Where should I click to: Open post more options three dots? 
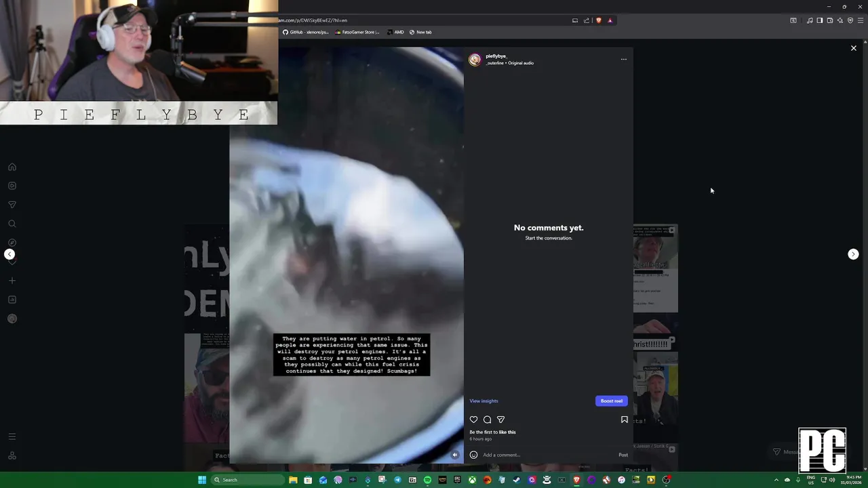(x=624, y=59)
